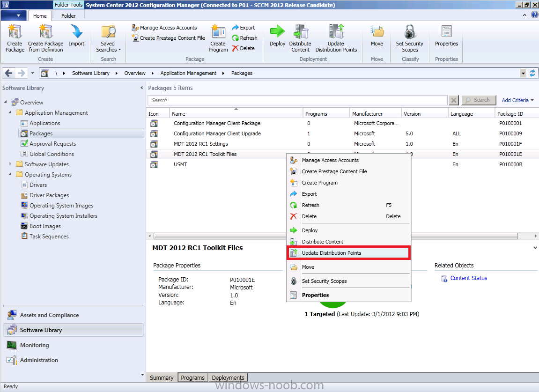Select Global Conditions in the tree

point(52,154)
